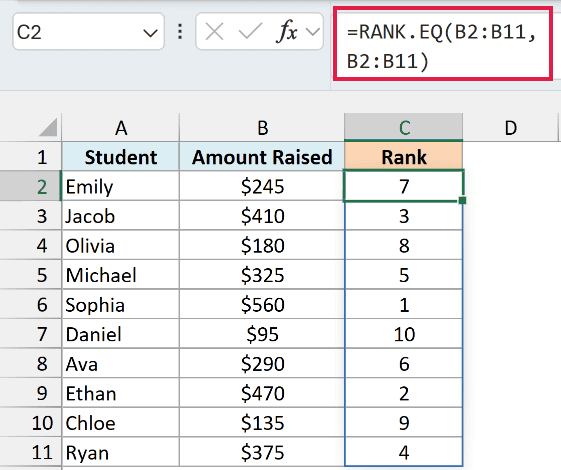Click the Amount Raised header cell
This screenshot has width=561, height=470.
coord(262,157)
